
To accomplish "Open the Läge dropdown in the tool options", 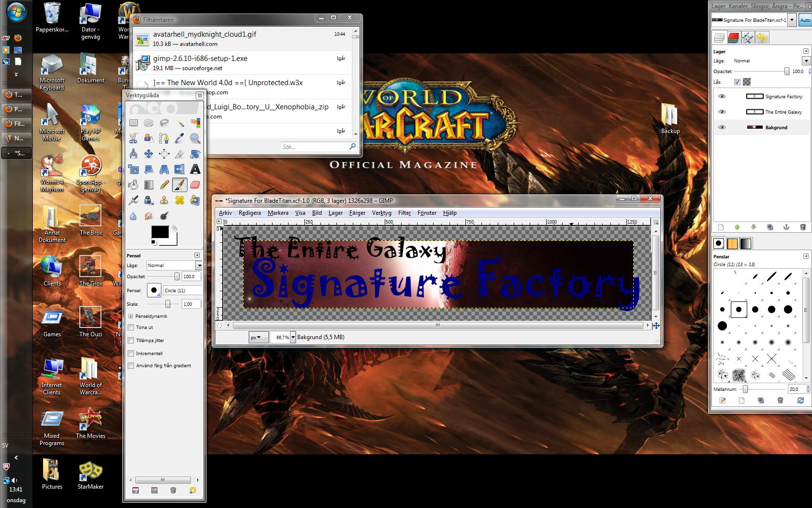I will coord(174,265).
